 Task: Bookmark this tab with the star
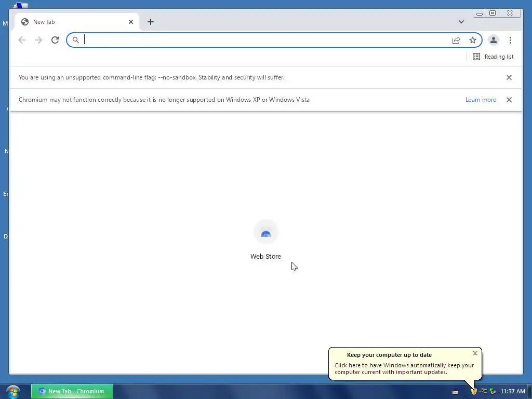(x=473, y=41)
